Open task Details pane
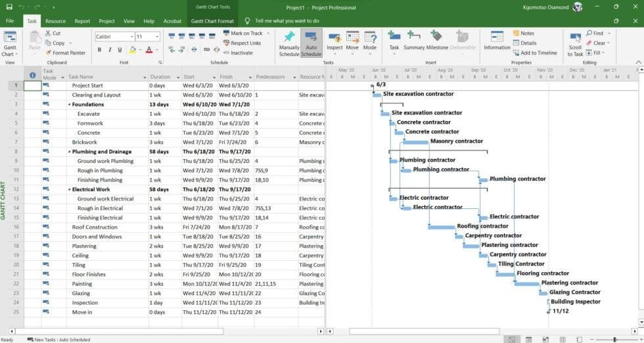 (x=524, y=43)
